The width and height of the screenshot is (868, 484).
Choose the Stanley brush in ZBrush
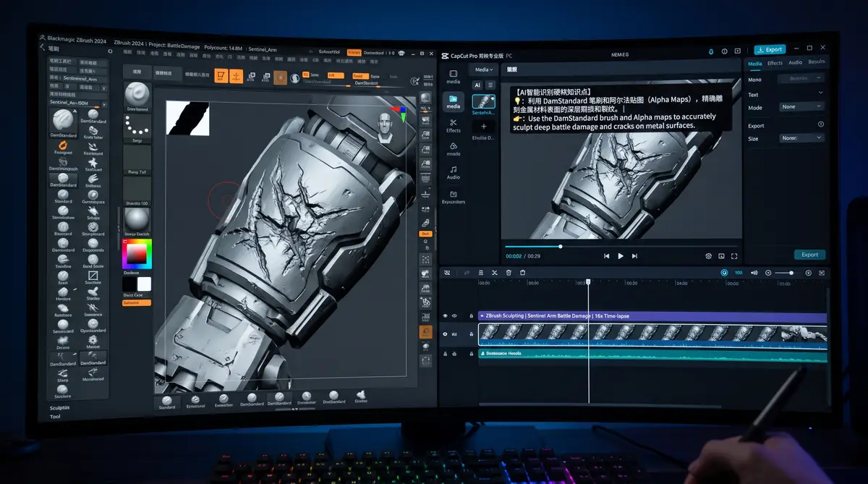(x=93, y=293)
